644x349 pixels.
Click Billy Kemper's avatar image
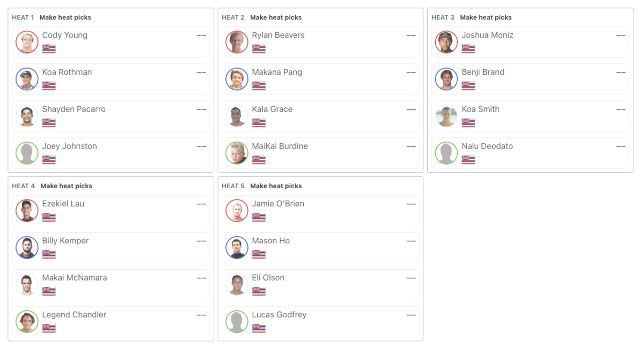click(27, 248)
